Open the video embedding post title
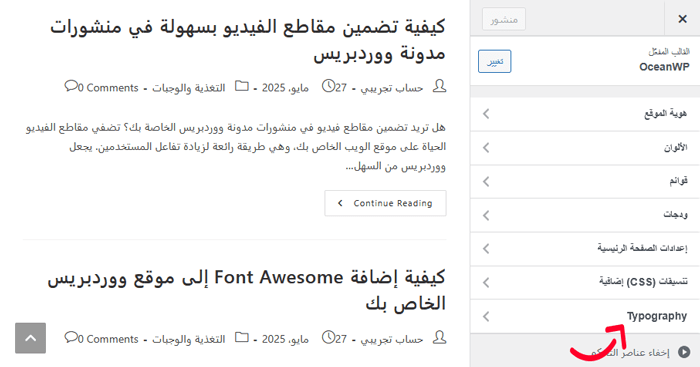This screenshot has width=700, height=367. pos(248,40)
